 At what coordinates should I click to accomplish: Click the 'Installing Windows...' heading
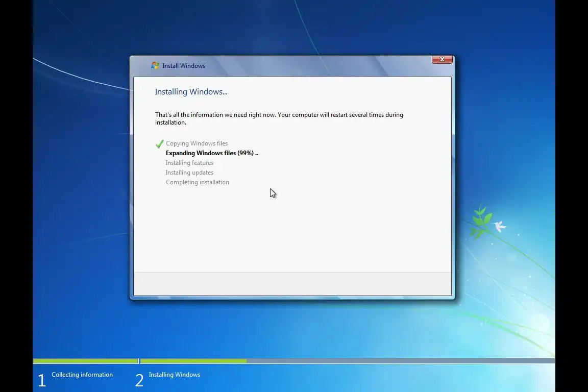pos(191,91)
